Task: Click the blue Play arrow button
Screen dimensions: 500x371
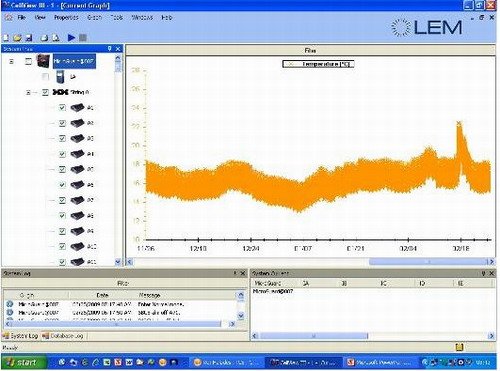Action: click(x=71, y=37)
